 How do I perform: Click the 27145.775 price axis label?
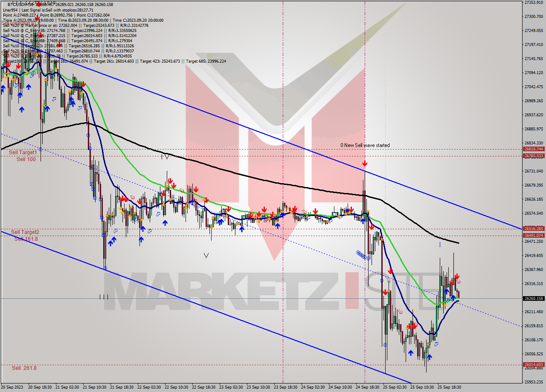point(534,58)
